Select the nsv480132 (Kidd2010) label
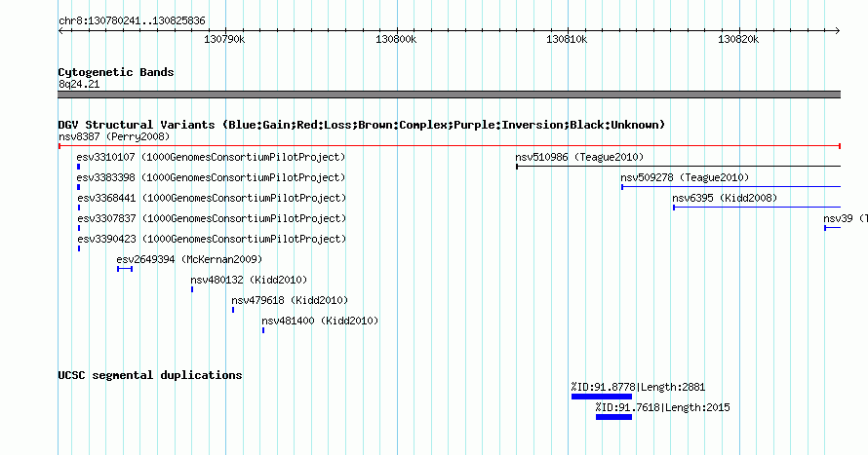The width and height of the screenshot is (868, 455). (x=249, y=280)
